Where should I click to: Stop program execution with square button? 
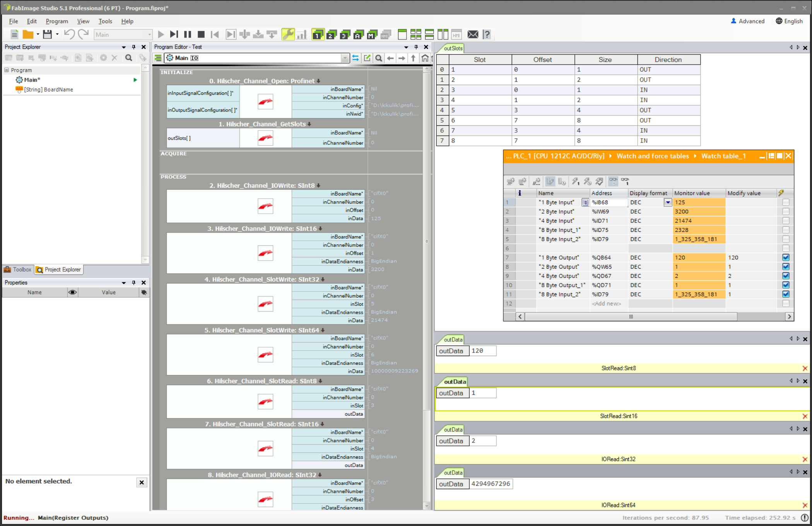coord(201,34)
